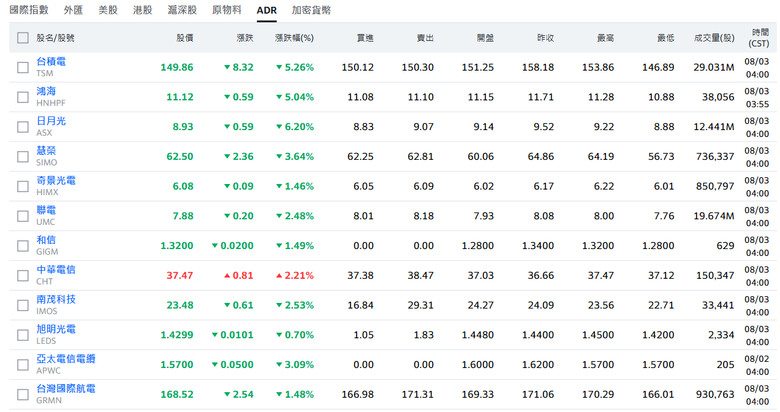The width and height of the screenshot is (780, 412).
Task: Check the 慧榮 SIMO row checkbox
Action: tap(23, 157)
